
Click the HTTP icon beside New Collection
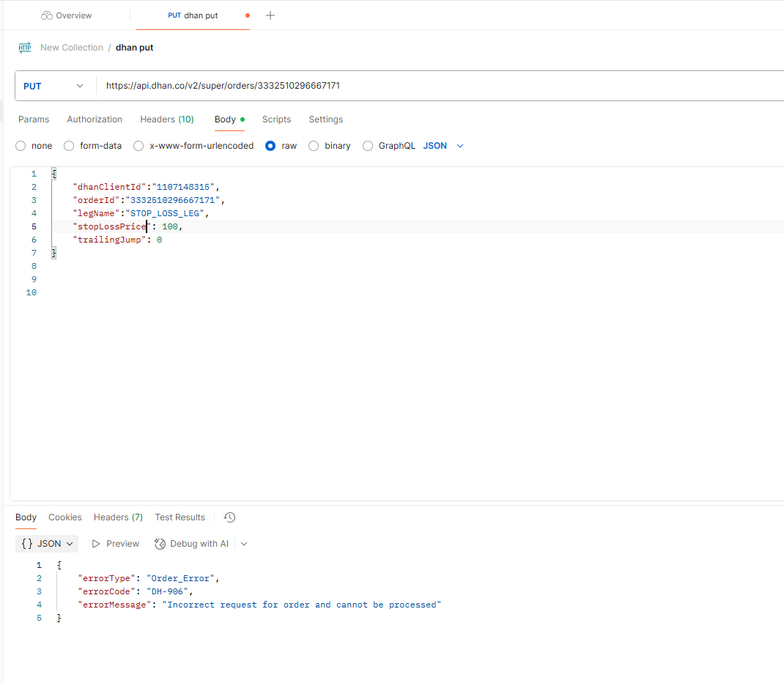25,48
